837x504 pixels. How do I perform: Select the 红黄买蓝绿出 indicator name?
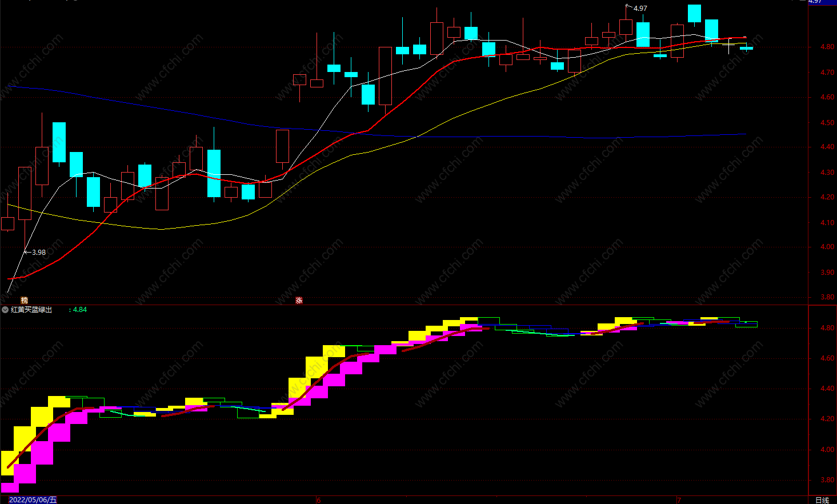pos(31,310)
